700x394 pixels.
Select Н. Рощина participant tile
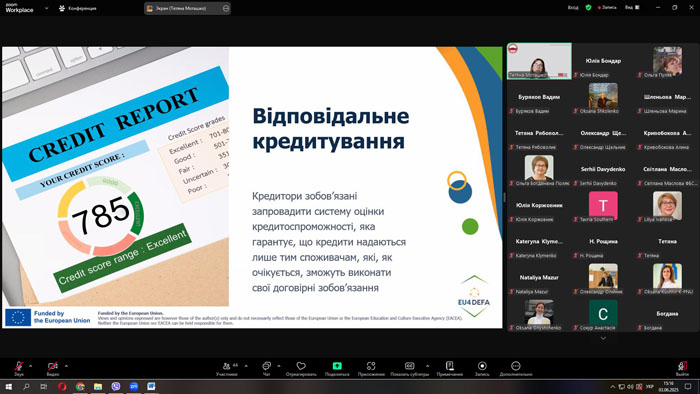click(x=603, y=242)
